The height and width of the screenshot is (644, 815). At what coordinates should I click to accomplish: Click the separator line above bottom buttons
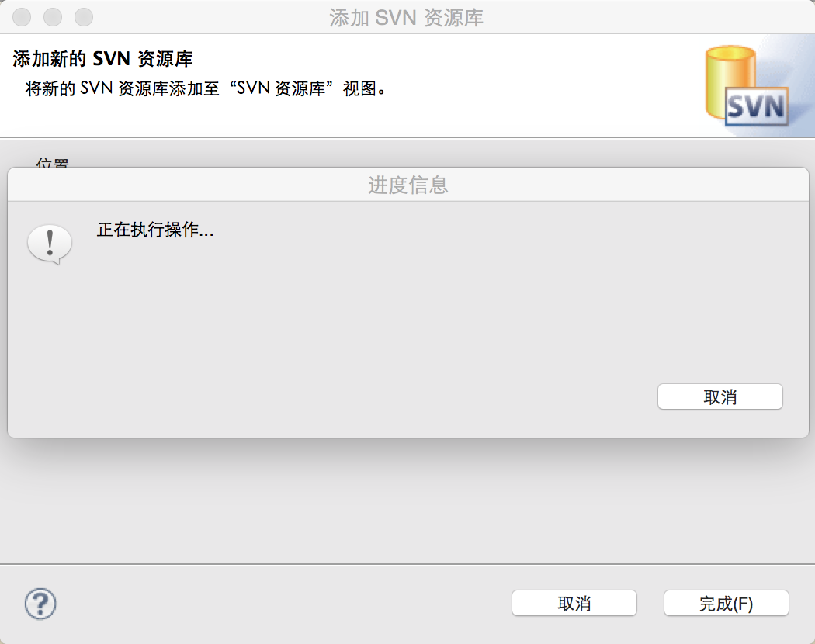pos(407,564)
